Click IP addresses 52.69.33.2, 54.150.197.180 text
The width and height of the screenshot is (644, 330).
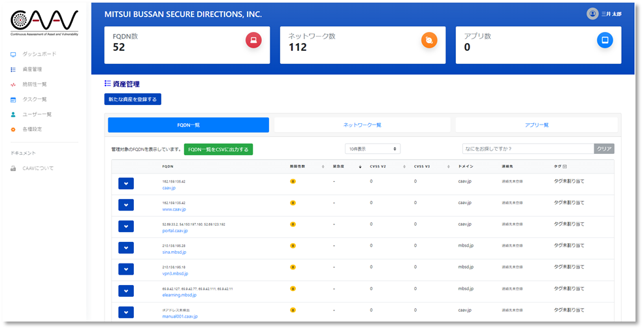coord(193,224)
